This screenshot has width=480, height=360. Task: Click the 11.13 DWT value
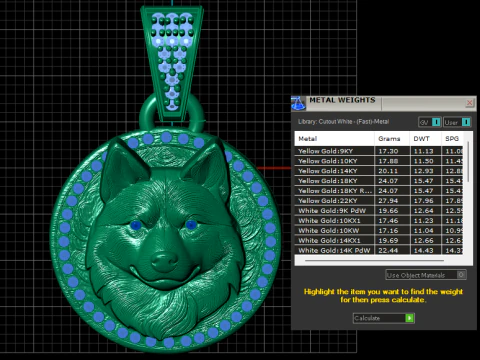coord(423,151)
